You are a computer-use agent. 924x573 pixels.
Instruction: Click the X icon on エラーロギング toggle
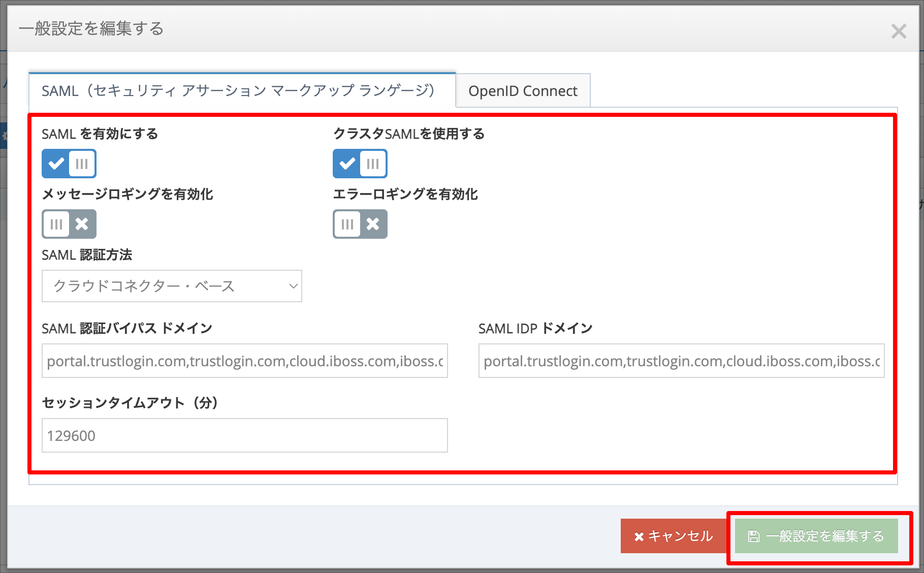pyautogui.click(x=373, y=224)
